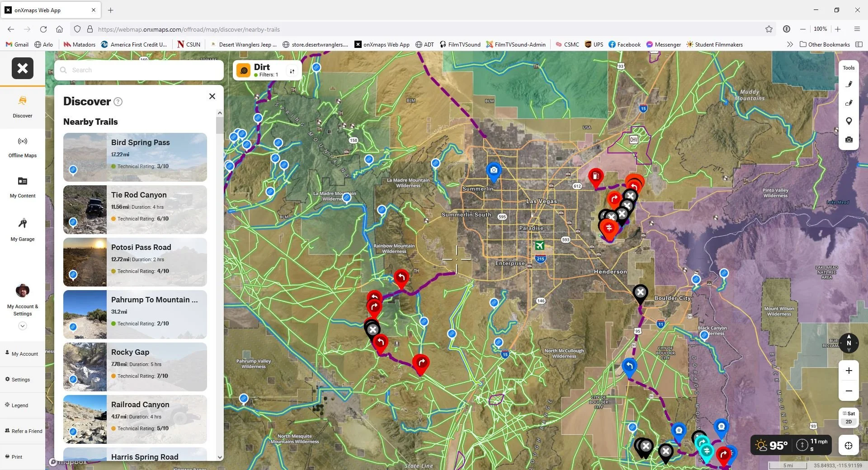Click the north compass control
Screen dimensions: 868x470
(849, 343)
